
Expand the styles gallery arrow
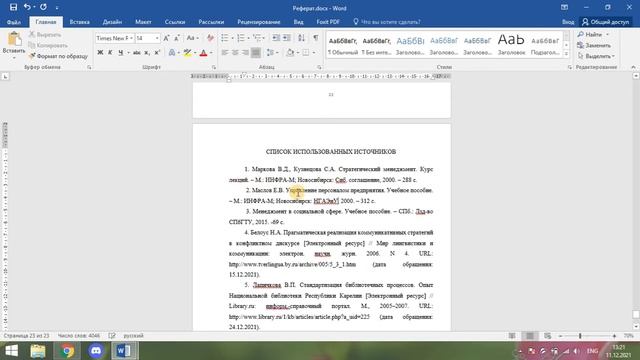566,54
